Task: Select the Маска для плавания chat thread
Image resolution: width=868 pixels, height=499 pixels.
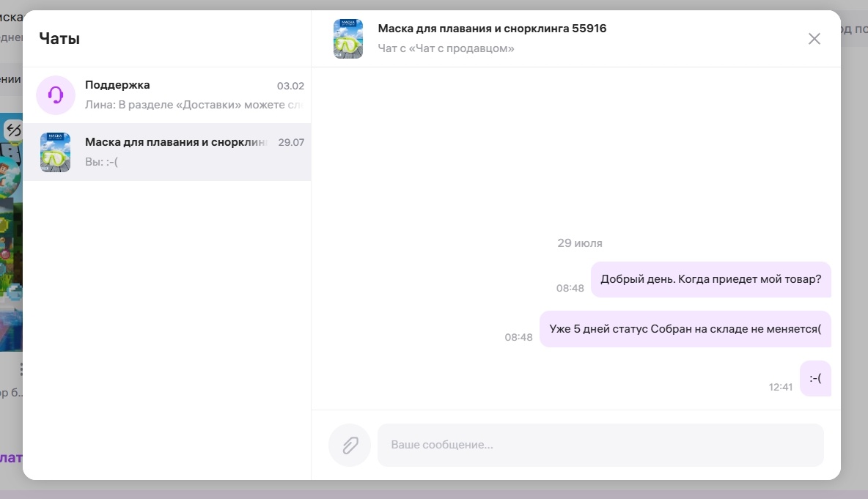Action: coord(169,152)
